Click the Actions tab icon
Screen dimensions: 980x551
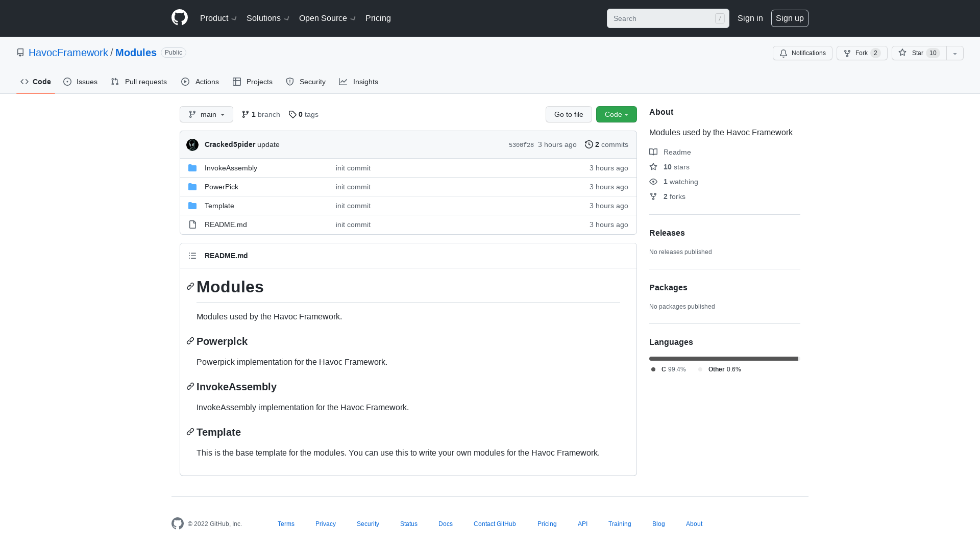point(185,82)
